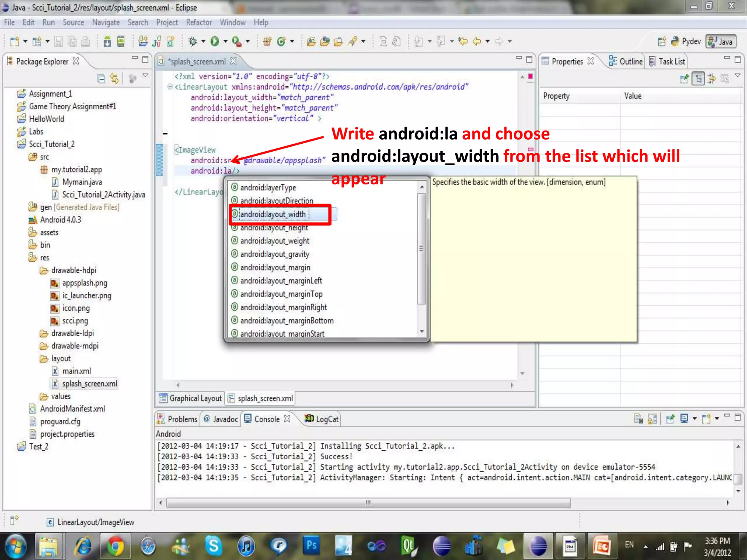The height and width of the screenshot is (560, 747).
Task: Click the Last Edit Location icon
Action: click(463, 42)
